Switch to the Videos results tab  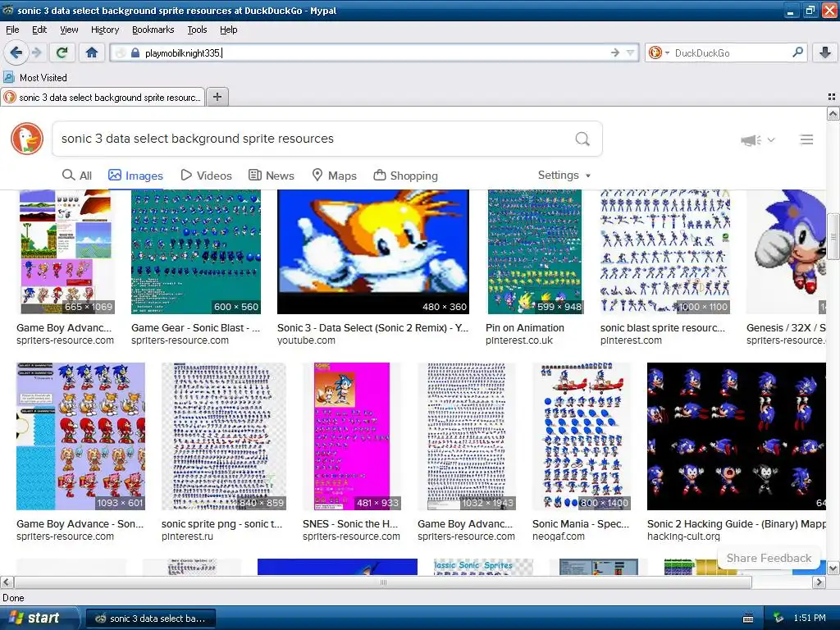pos(206,176)
